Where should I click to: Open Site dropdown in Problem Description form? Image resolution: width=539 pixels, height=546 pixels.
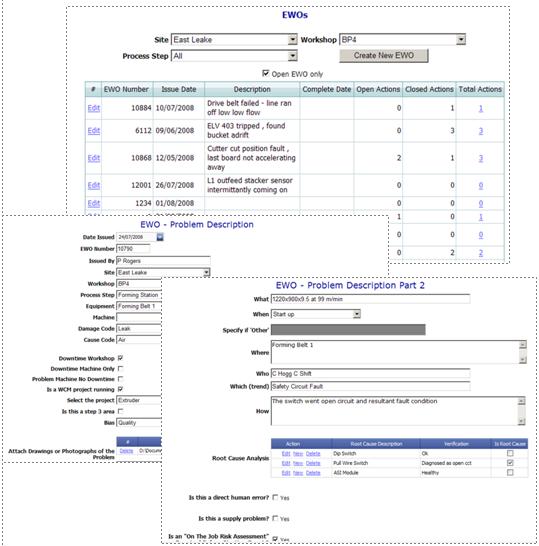click(206, 272)
